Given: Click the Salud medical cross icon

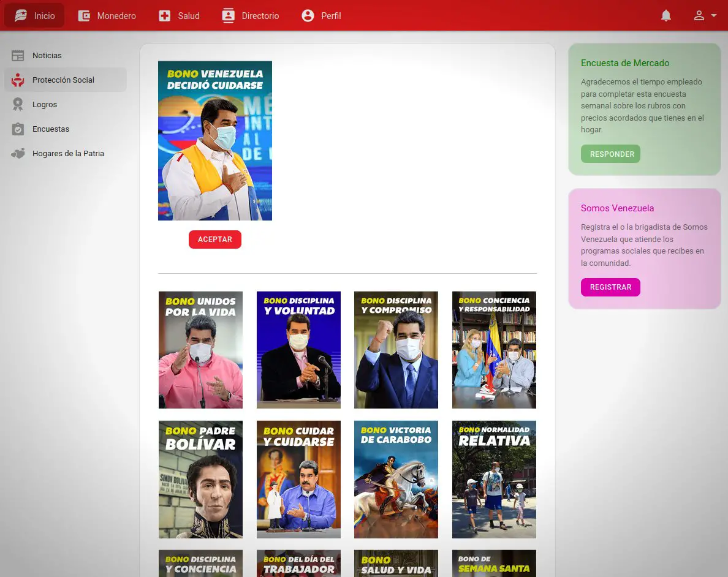Looking at the screenshot, I should point(164,16).
